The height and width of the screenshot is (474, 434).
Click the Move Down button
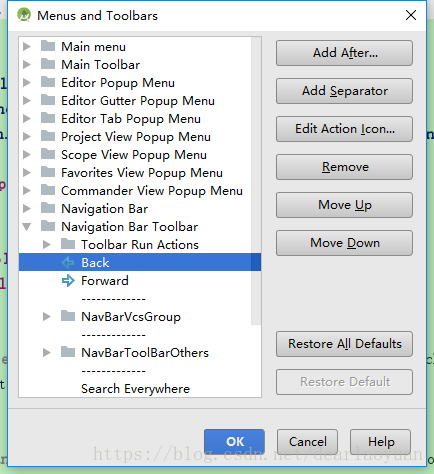coord(344,243)
